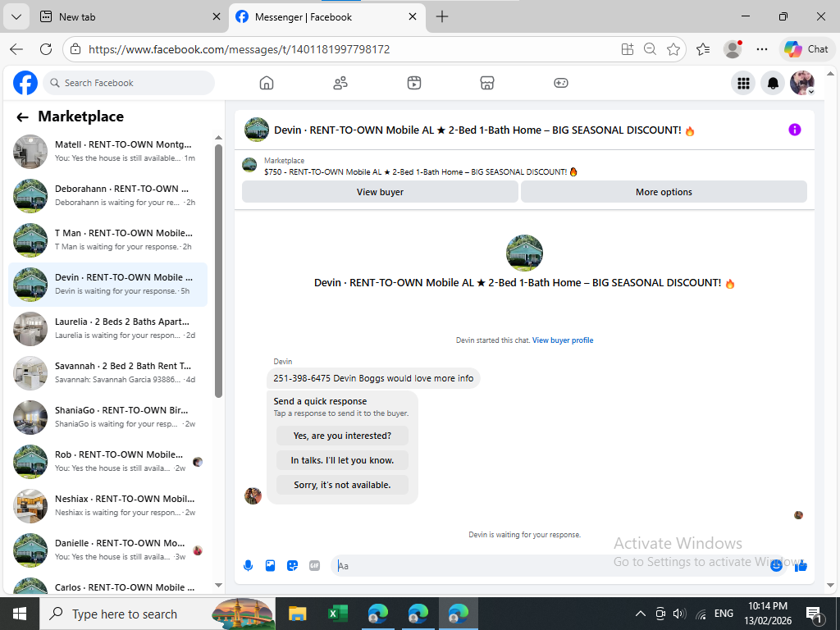The height and width of the screenshot is (630, 840).
Task: Attach a photo with the image icon
Action: click(x=271, y=566)
